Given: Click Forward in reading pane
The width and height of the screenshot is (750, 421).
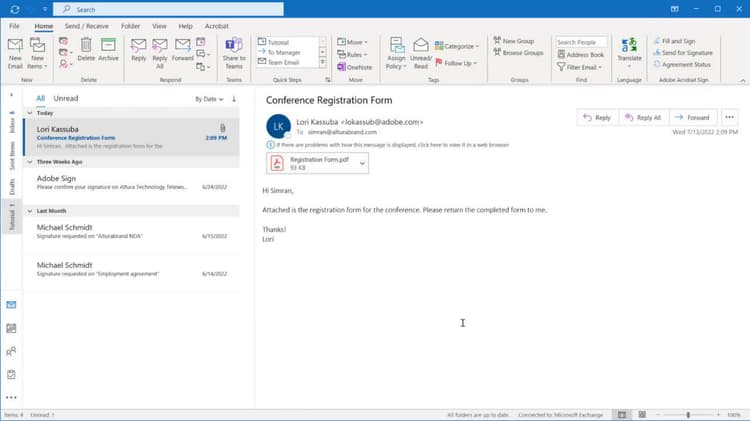Looking at the screenshot, I should (x=692, y=117).
